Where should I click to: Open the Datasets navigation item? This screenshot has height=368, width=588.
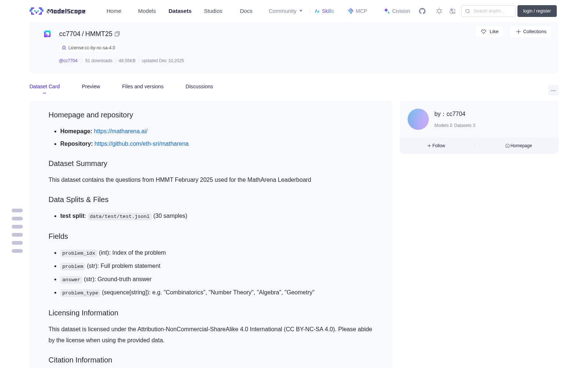[180, 11]
